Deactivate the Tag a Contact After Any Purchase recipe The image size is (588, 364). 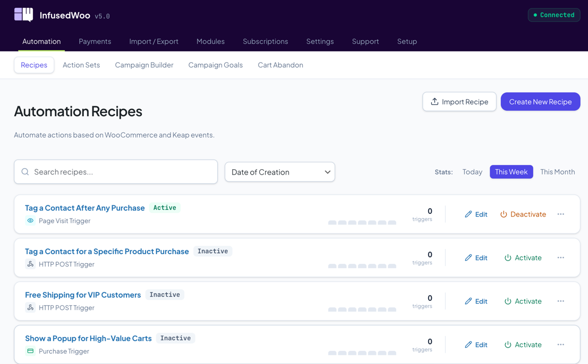pyautogui.click(x=523, y=214)
